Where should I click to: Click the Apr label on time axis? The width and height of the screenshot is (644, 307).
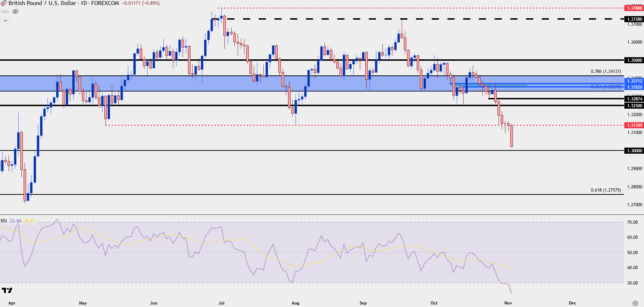pos(12,303)
